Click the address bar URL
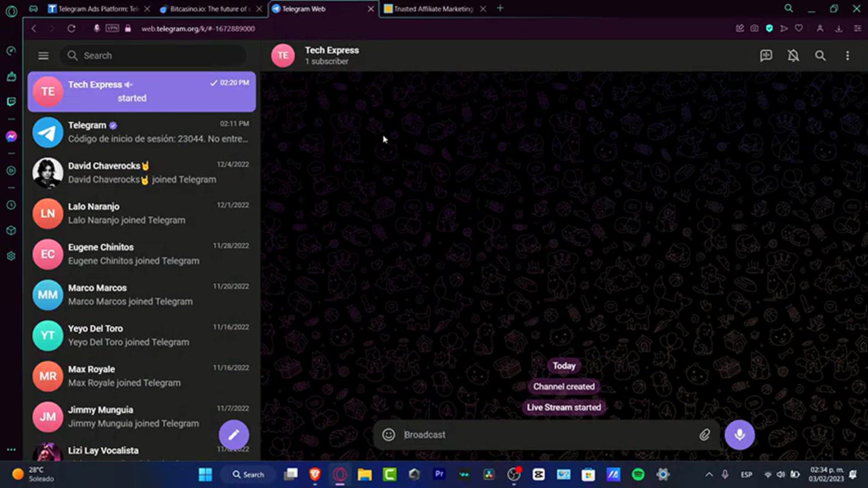 pos(198,28)
